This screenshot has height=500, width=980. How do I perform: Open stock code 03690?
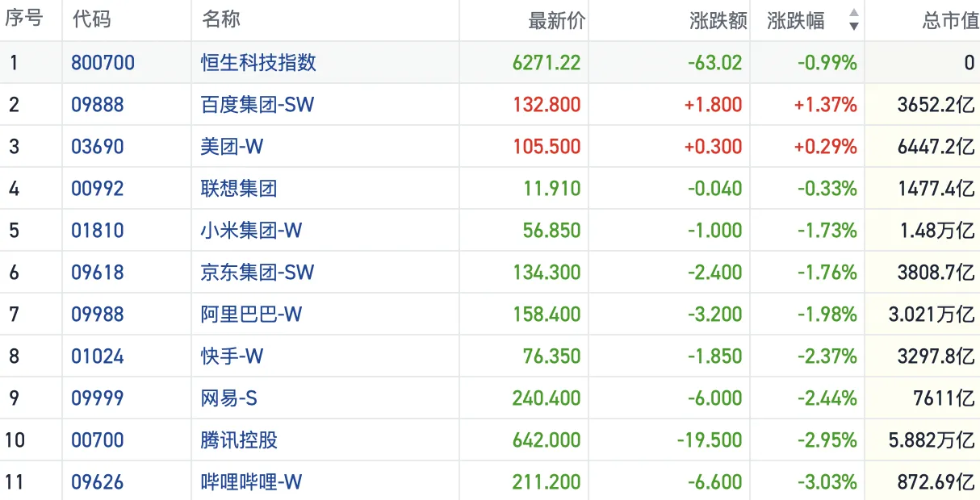click(x=98, y=147)
